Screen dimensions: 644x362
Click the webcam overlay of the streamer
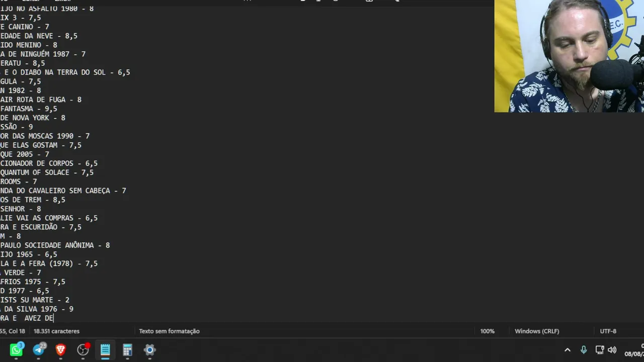[569, 56]
